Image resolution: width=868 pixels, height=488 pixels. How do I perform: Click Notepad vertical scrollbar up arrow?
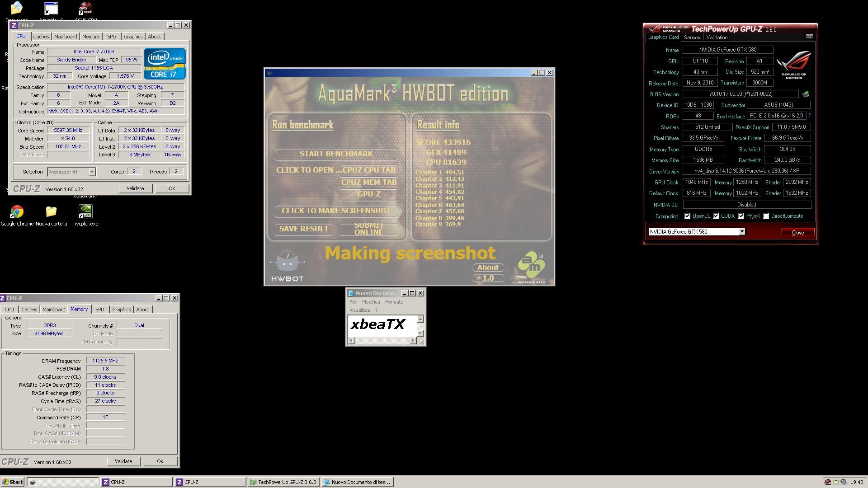point(420,319)
